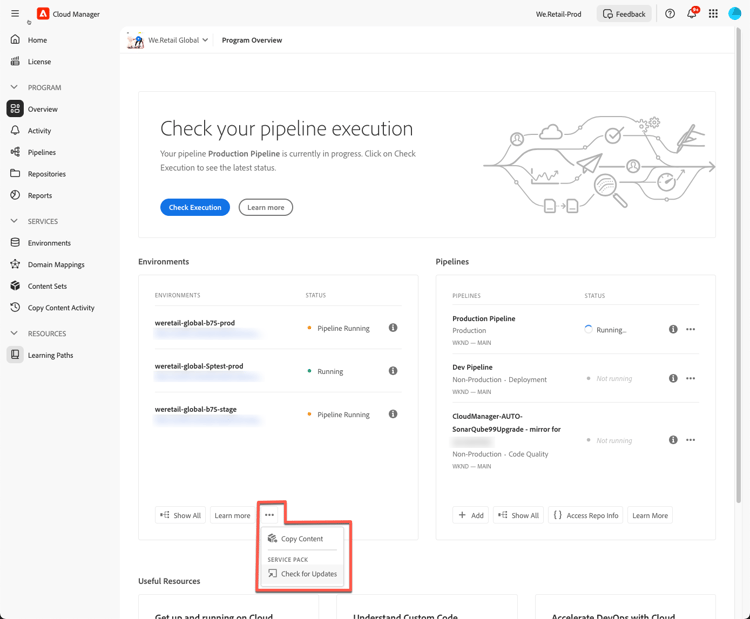Choose Check for Updates from the menu
This screenshot has height=619, width=750.
click(302, 574)
